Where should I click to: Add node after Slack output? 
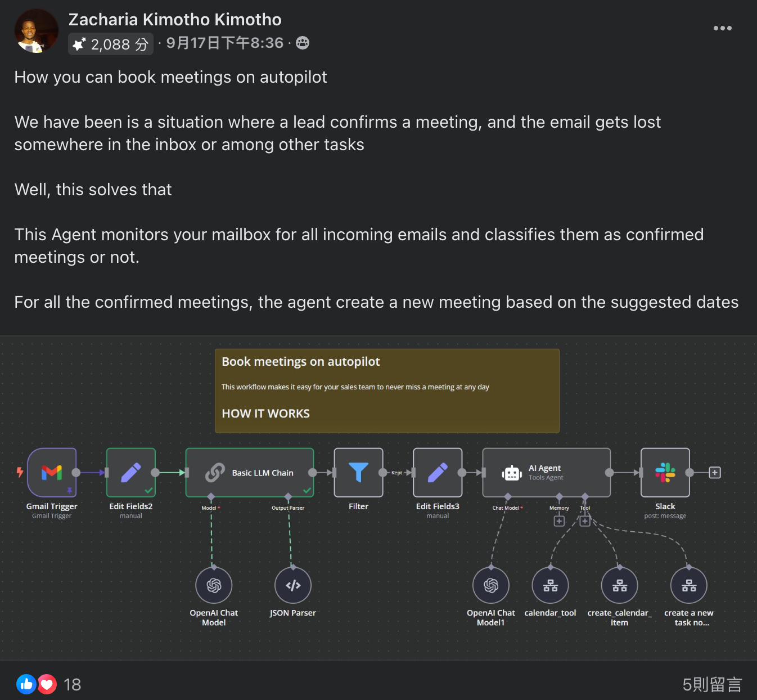tap(715, 473)
